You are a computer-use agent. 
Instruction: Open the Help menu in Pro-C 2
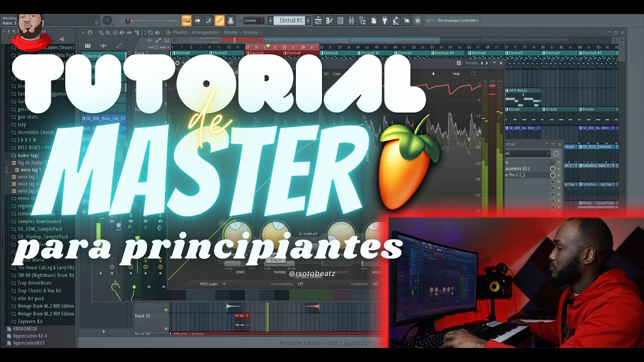(x=456, y=73)
